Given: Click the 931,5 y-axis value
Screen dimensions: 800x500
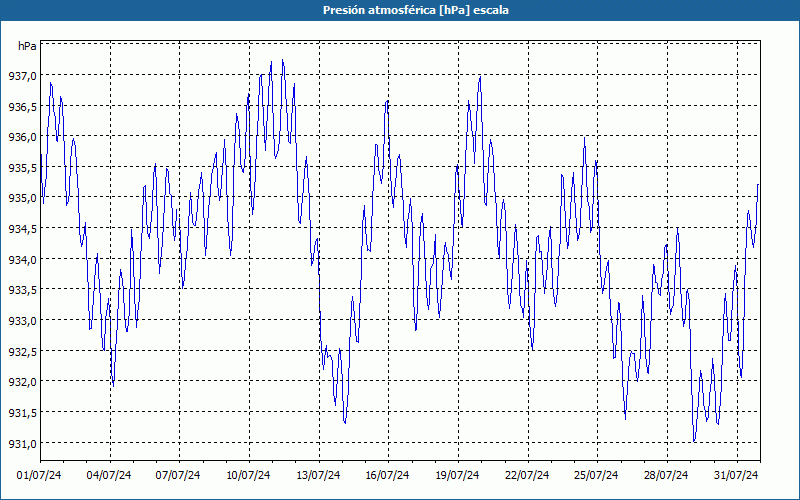Looking at the screenshot, I should 22,413.
